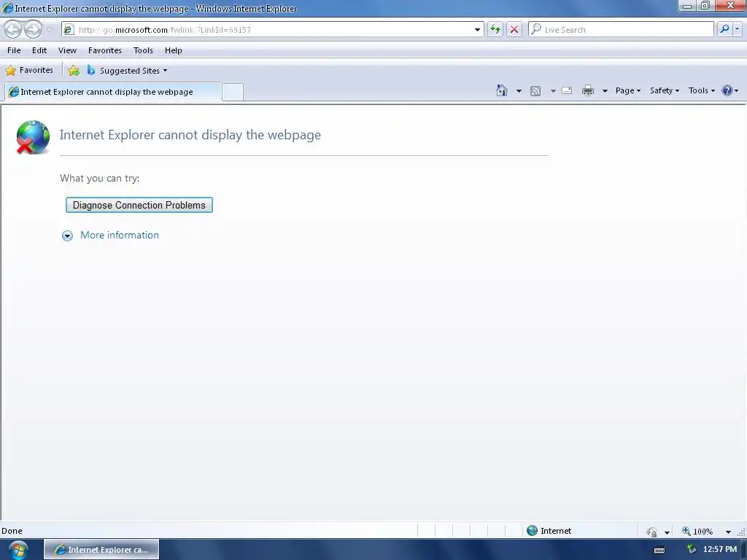Viewport: 747px width, 560px height.
Task: Open the Safety command bar menu
Action: click(665, 90)
